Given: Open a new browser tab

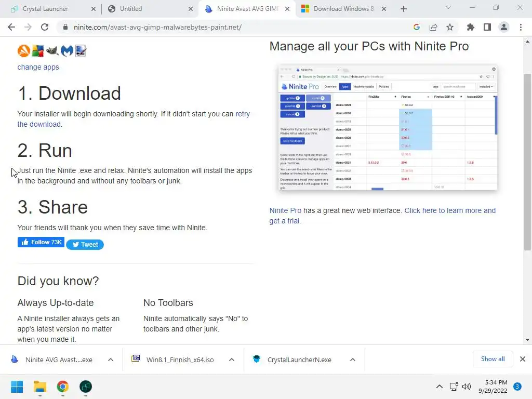Looking at the screenshot, I should click(403, 9).
